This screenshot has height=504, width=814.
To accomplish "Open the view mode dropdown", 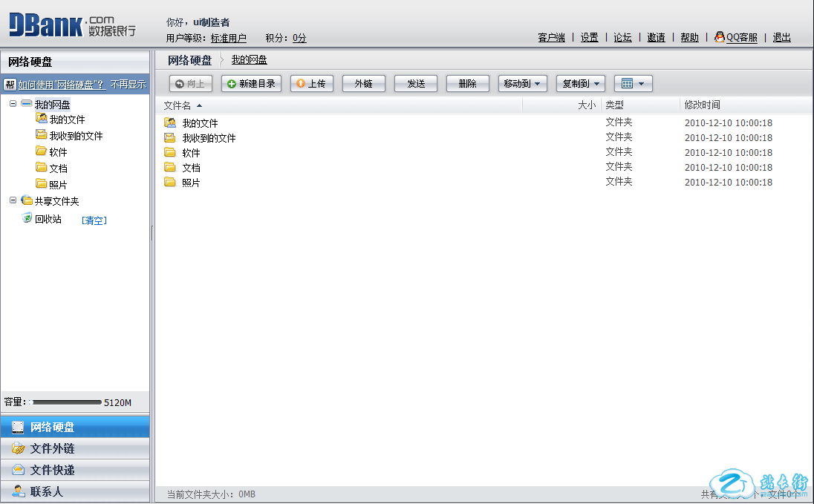I will pyautogui.click(x=633, y=84).
